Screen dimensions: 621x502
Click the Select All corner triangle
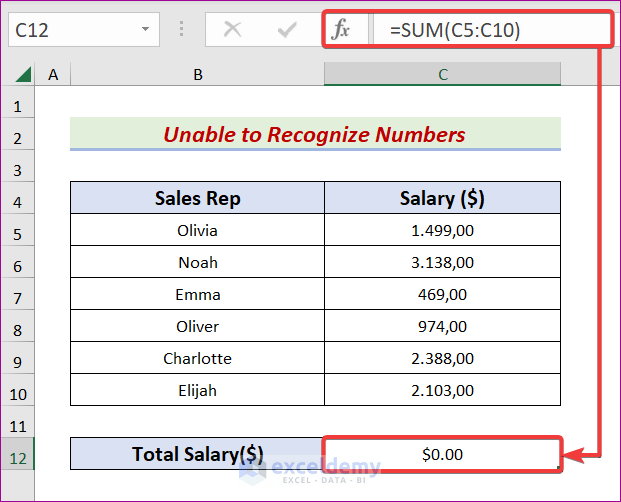tap(22, 75)
